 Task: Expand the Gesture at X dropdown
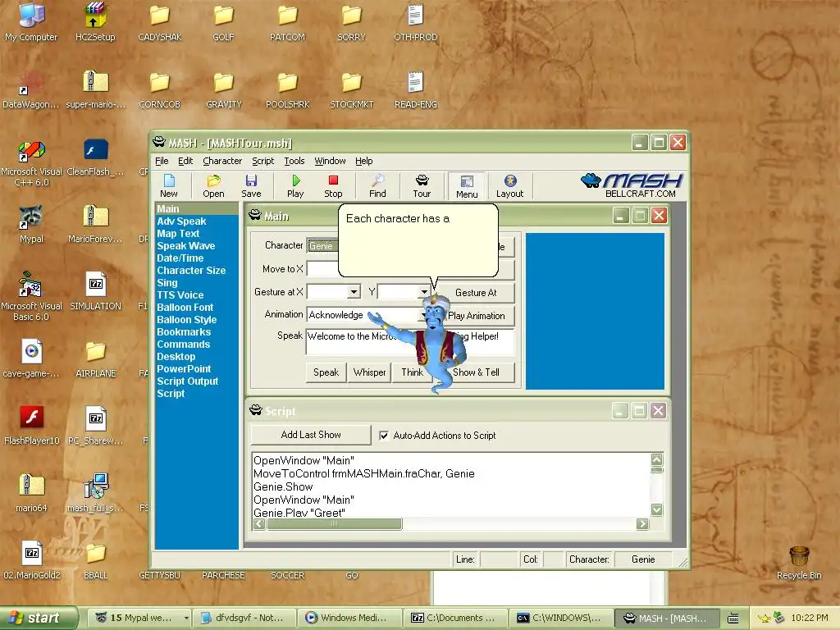[x=354, y=292]
